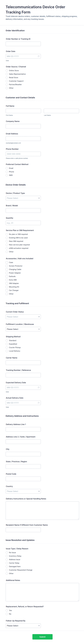Tick the Screen Protector accessory checkbox
Viewport: 84px width, 644px height.
pos(7,266)
